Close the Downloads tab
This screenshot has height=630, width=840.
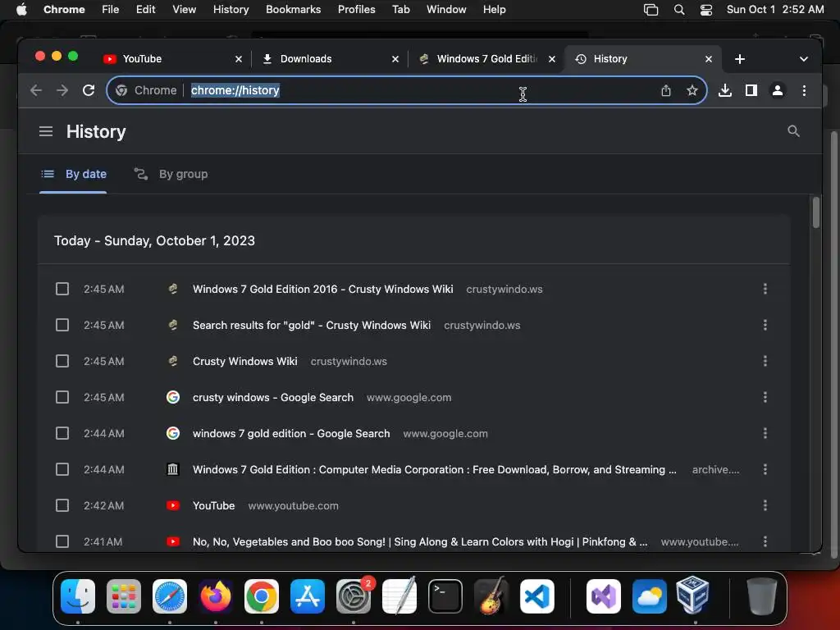395,59
